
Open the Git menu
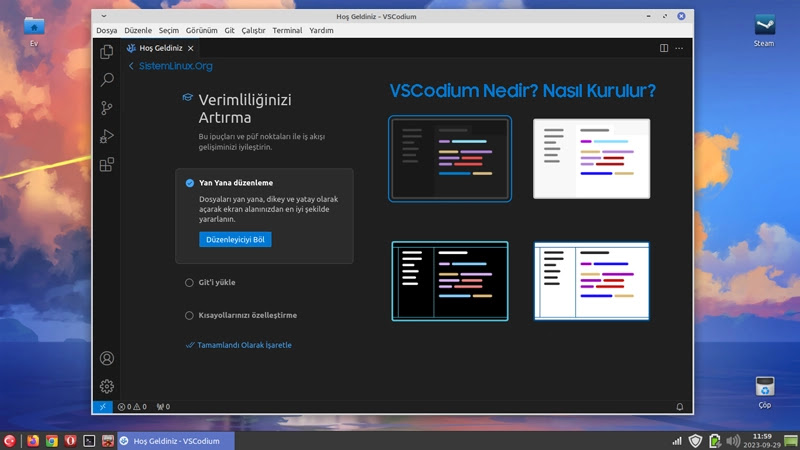click(x=230, y=31)
